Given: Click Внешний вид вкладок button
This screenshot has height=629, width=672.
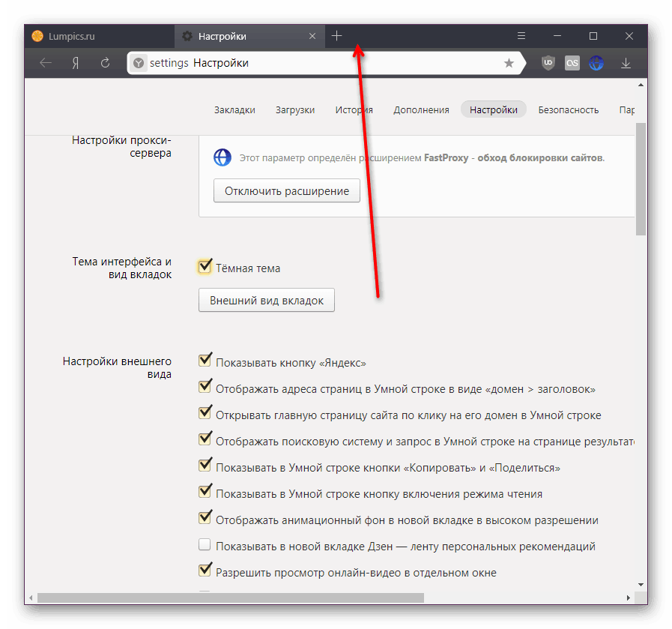Looking at the screenshot, I should (266, 300).
